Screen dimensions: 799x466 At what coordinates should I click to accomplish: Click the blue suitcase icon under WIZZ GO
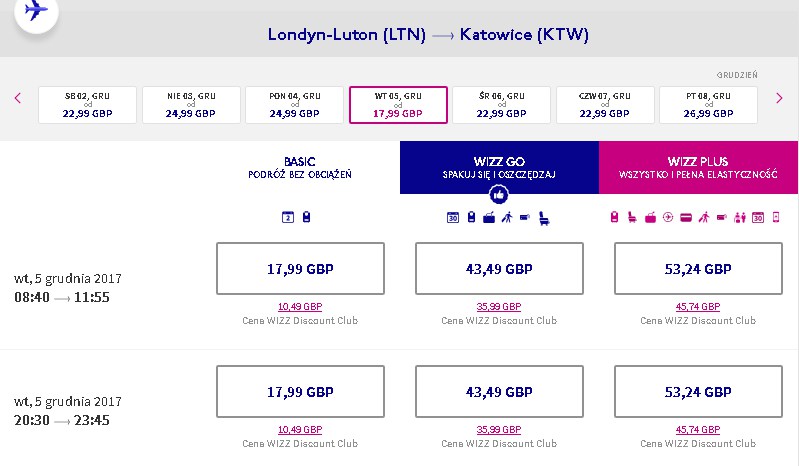(489, 217)
